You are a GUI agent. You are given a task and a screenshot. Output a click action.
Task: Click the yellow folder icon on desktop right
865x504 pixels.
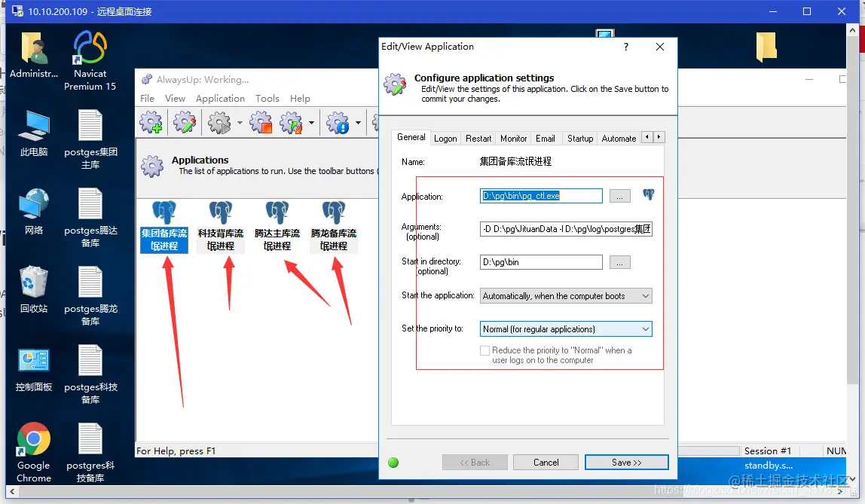(x=766, y=46)
